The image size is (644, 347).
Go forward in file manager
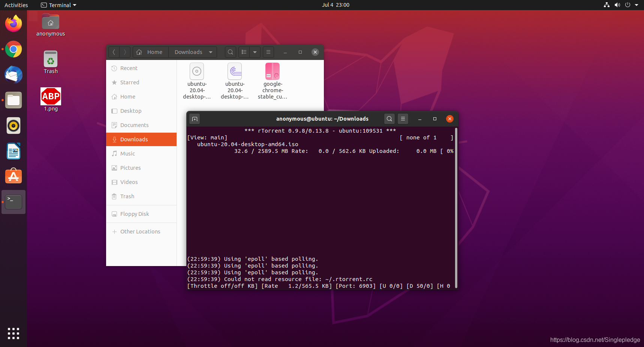[125, 52]
